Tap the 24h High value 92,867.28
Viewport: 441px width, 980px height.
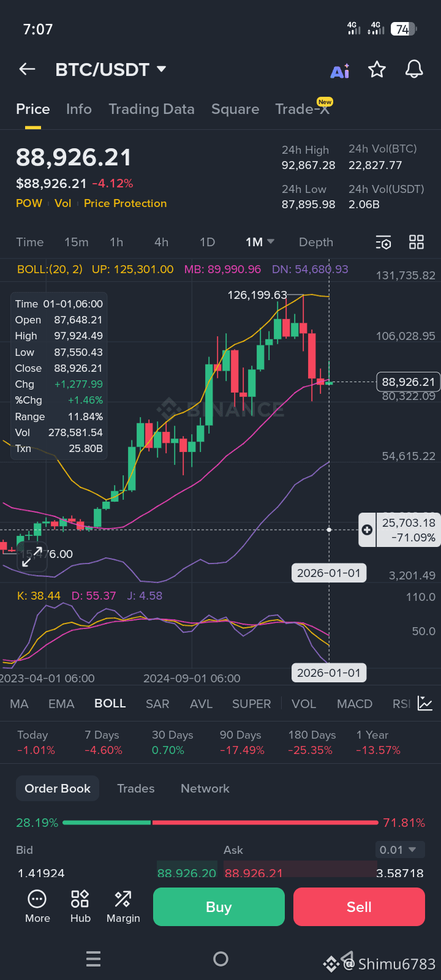(x=309, y=165)
